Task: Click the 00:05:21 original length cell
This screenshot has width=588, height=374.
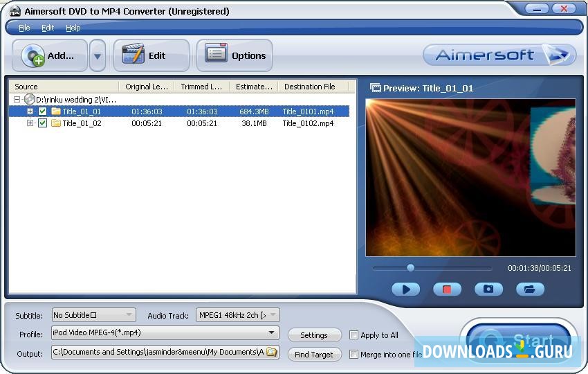Action: (147, 123)
